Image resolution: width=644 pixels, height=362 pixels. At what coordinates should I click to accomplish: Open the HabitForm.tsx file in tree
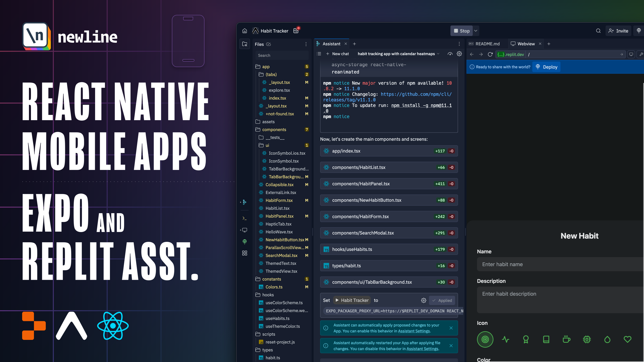[x=279, y=200]
